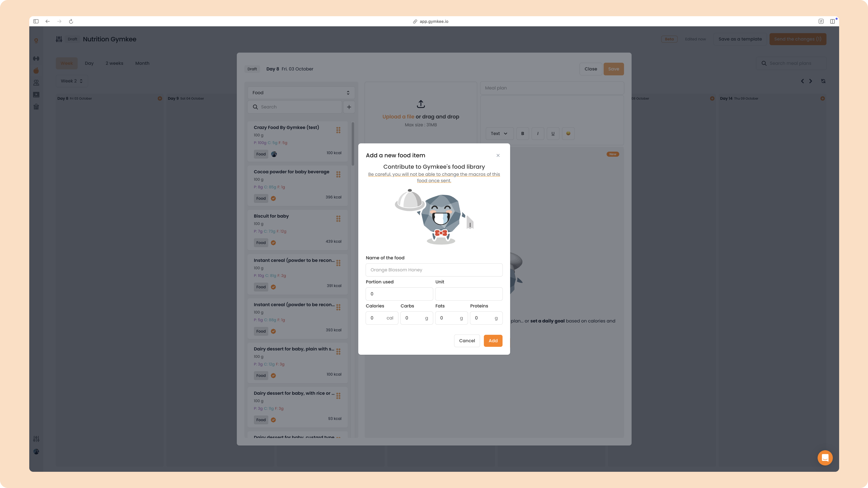Grab drag handle of instant cereal 391 kcal
868x488 pixels.
pos(338,263)
